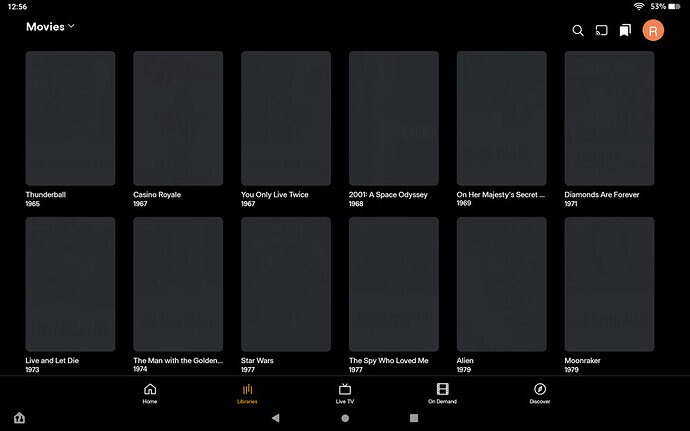This screenshot has width=690, height=431.
Task: Click the You Only Live Twice title
Action: tap(275, 195)
